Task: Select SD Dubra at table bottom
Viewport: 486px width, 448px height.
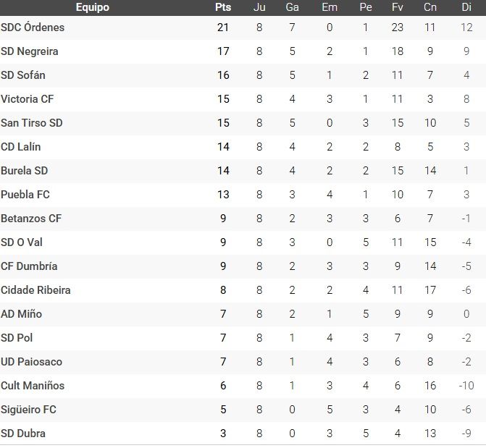Action: click(x=22, y=434)
